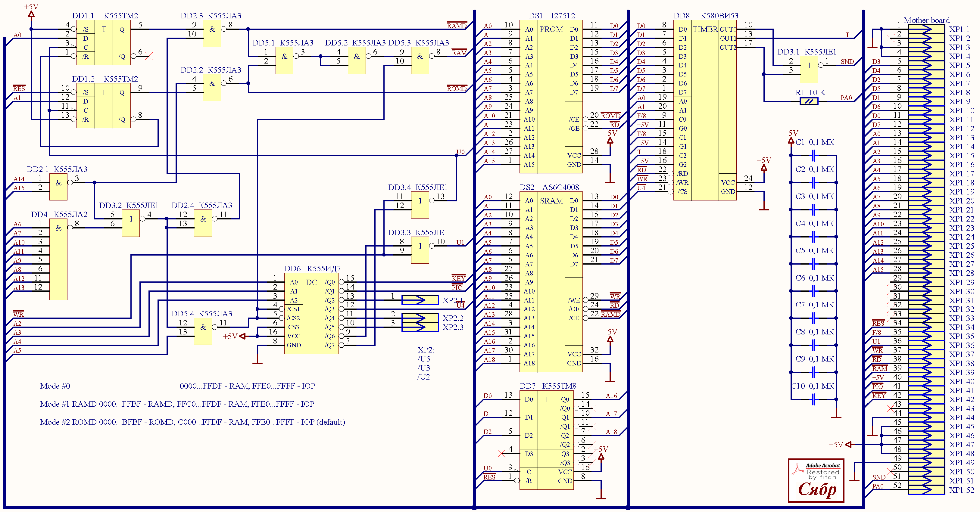The image size is (980, 512).
Task: Click the DD3.1 OR gate block
Action: (809, 70)
